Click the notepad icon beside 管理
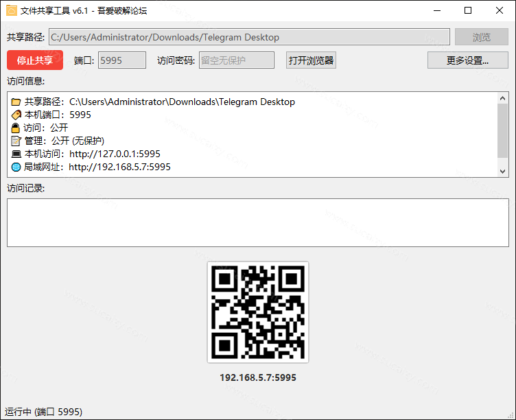 [16, 141]
